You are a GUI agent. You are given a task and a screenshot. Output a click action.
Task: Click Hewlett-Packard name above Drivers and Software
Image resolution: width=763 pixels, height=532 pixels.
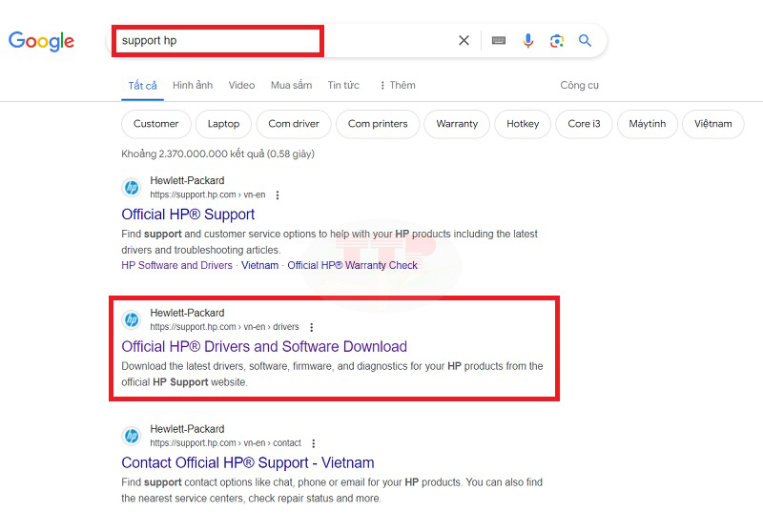tap(187, 313)
